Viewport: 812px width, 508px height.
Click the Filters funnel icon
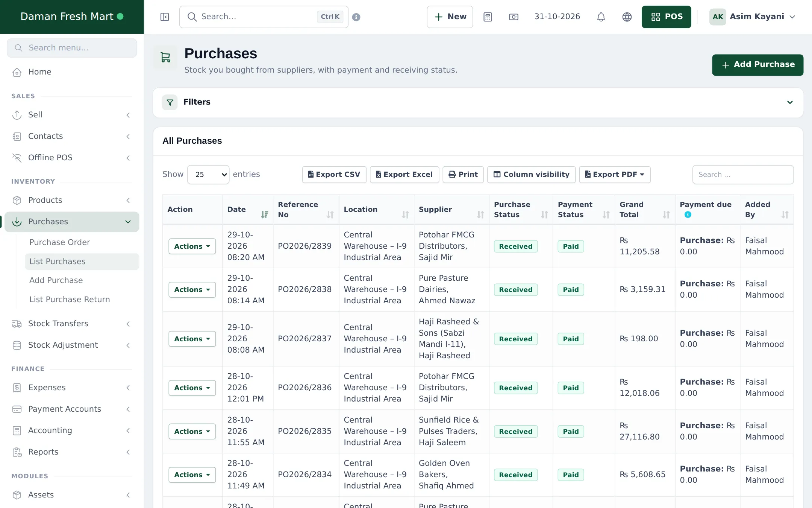(x=170, y=102)
